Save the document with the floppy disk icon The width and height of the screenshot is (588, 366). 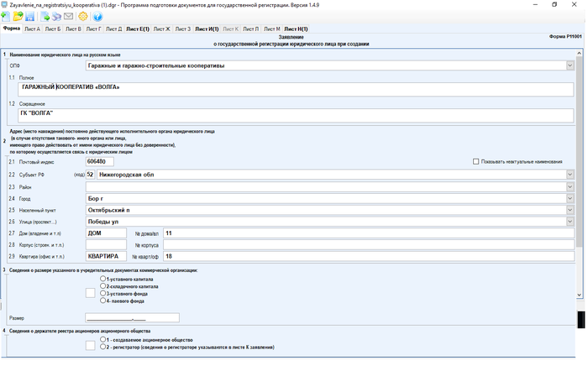[x=31, y=16]
